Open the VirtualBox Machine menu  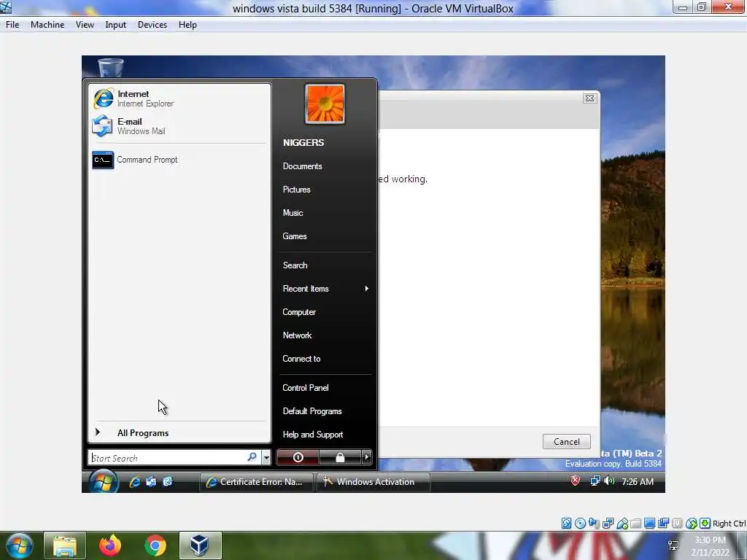click(x=47, y=25)
